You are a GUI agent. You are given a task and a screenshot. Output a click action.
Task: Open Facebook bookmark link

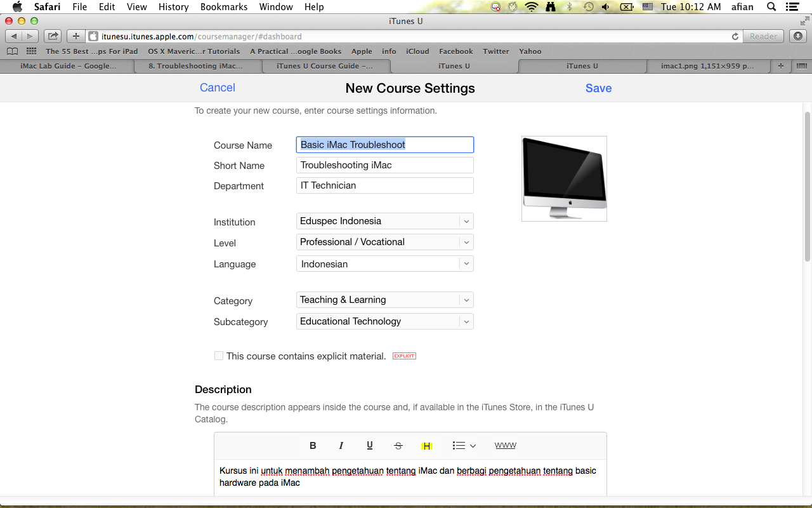pos(455,51)
